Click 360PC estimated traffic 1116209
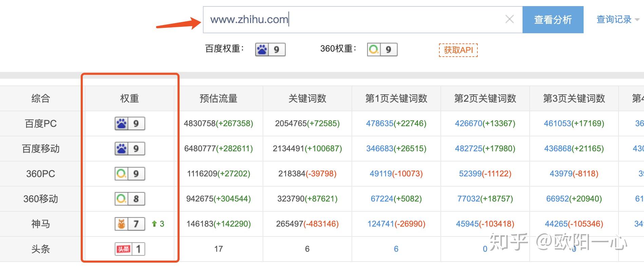The image size is (644, 268). (202, 174)
